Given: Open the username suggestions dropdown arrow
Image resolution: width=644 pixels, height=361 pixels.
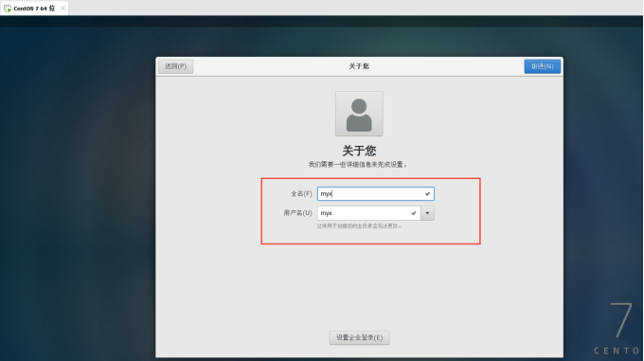Looking at the screenshot, I should click(x=427, y=213).
